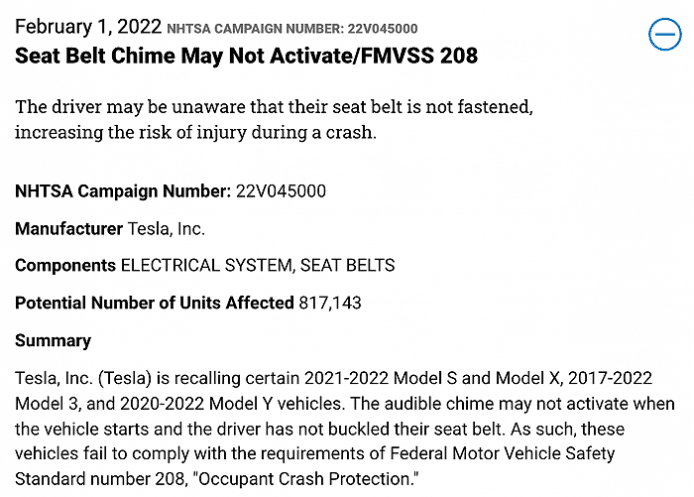Click the Components label
The height and width of the screenshot is (497, 694).
point(65,265)
